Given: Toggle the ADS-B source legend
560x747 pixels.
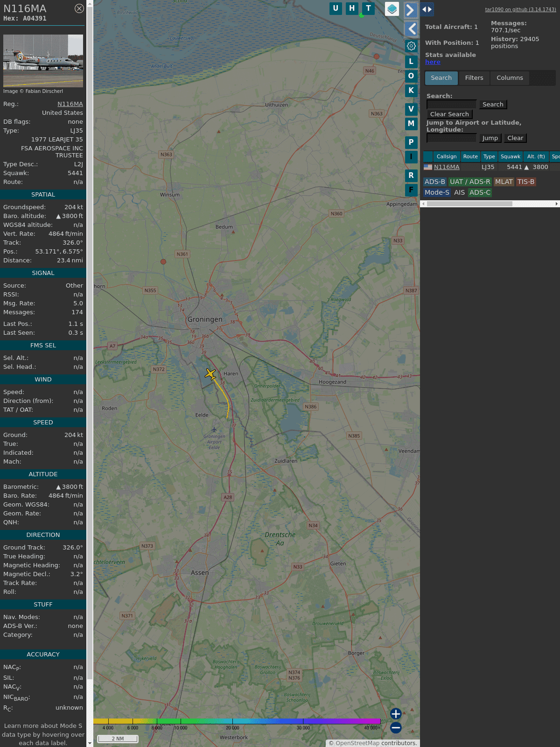Looking at the screenshot, I should (x=435, y=182).
